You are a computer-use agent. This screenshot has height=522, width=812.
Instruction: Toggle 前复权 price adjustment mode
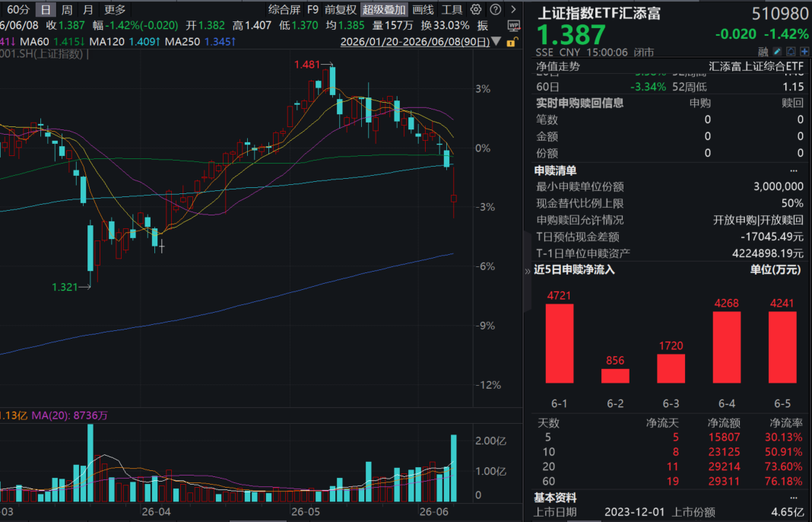pyautogui.click(x=340, y=9)
